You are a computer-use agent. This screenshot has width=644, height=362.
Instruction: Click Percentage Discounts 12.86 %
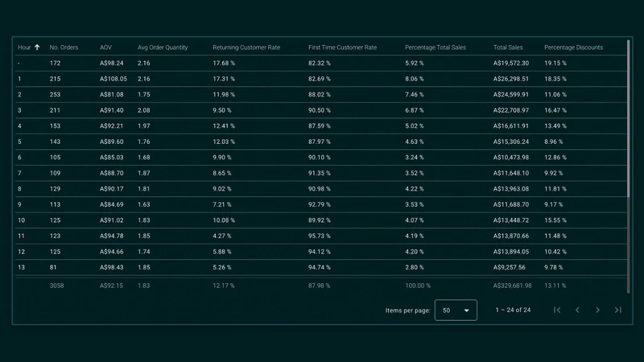(x=555, y=157)
